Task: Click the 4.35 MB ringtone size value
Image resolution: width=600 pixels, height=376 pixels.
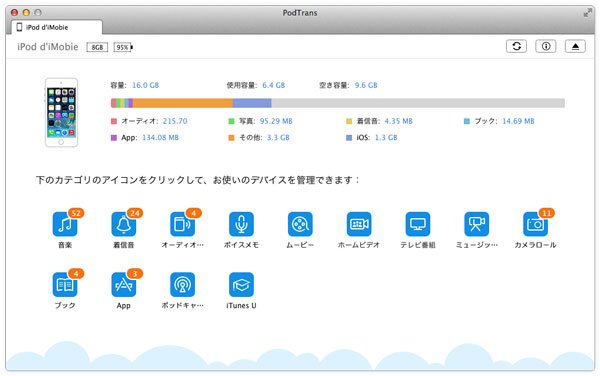Action: 398,121
